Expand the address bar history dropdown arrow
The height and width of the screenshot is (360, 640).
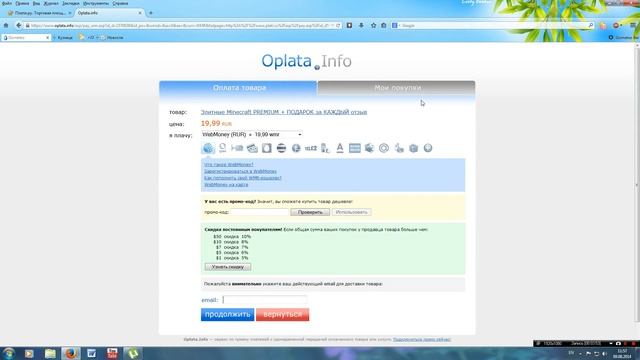(x=332, y=25)
